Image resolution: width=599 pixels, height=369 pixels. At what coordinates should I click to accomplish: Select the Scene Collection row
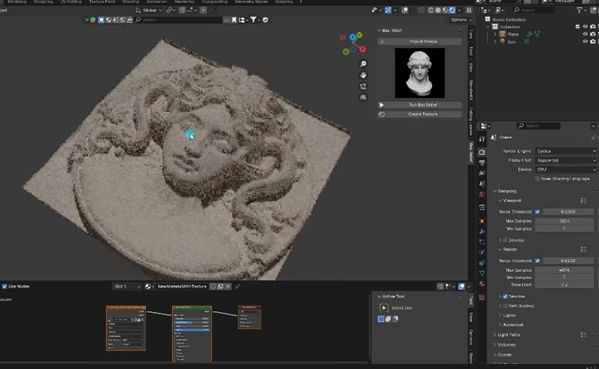click(x=509, y=19)
